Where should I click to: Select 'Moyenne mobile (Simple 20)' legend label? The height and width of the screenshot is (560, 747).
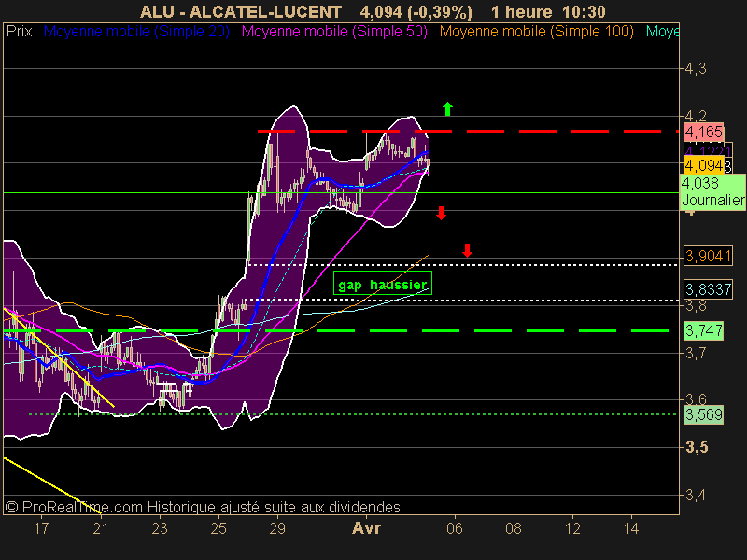pos(136,32)
